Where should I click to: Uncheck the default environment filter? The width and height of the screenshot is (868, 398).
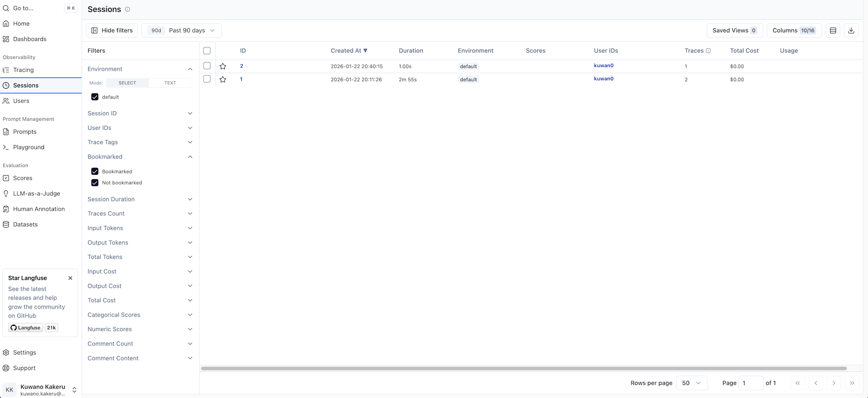tap(95, 97)
